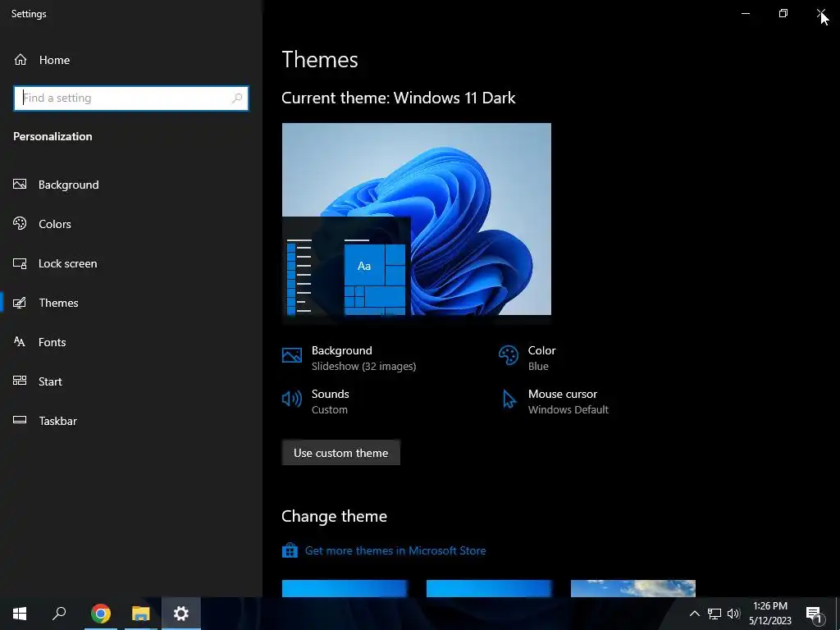Open Background personalization page
Screen dimensions: 840x630
tap(68, 185)
